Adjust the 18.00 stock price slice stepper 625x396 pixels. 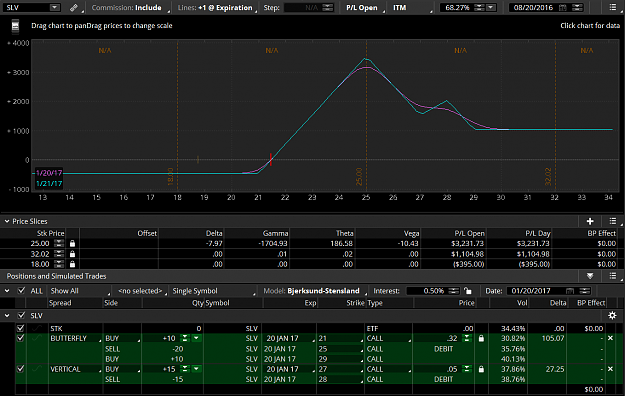point(59,264)
